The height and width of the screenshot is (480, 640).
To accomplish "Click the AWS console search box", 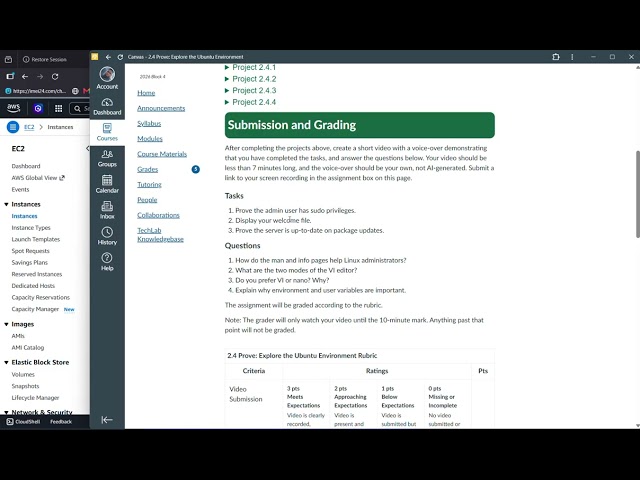I will pyautogui.click(x=82, y=108).
